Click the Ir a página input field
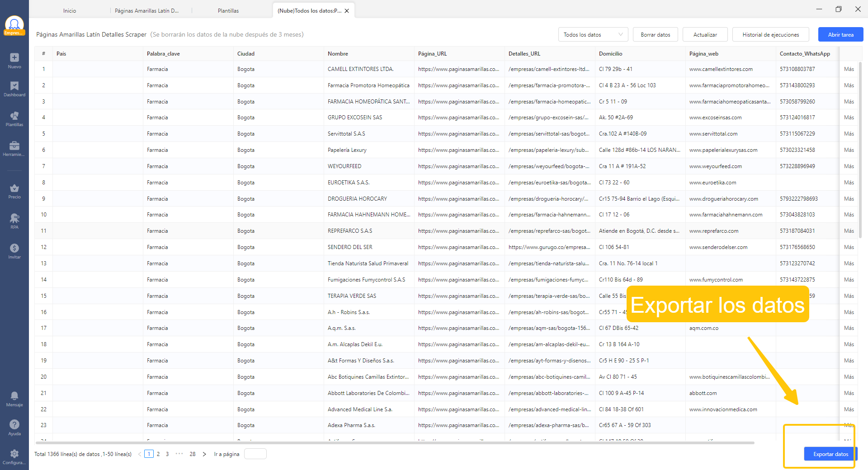This screenshot has width=868, height=470. (255, 454)
